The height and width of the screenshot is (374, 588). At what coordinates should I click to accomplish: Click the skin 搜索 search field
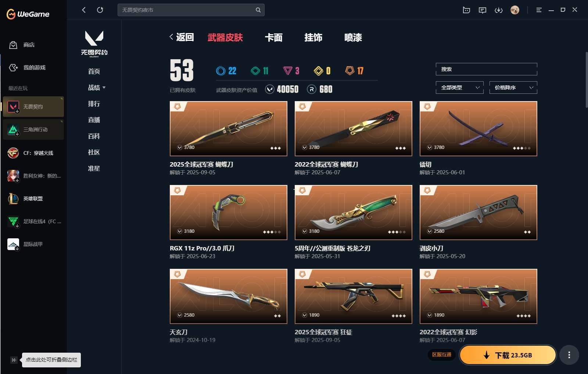point(487,69)
